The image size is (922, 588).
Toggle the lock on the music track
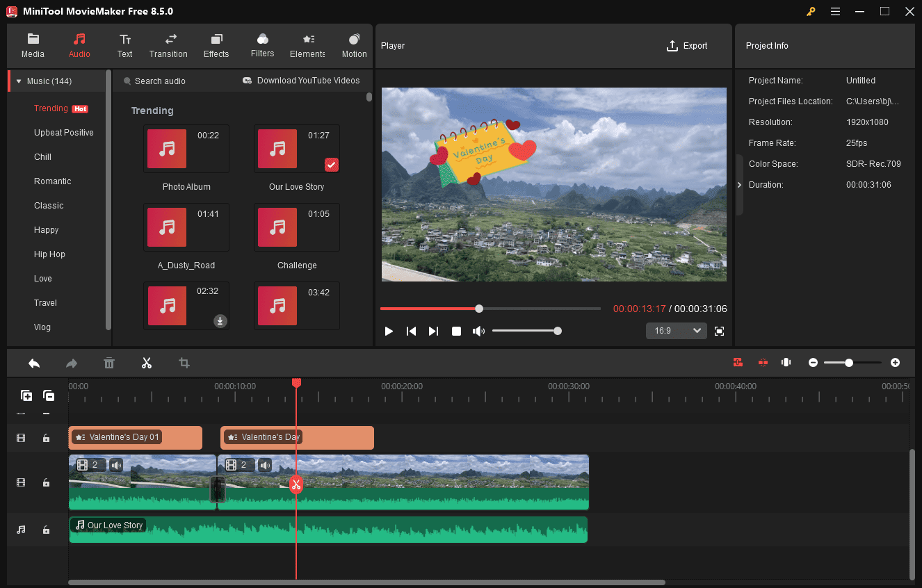(46, 530)
